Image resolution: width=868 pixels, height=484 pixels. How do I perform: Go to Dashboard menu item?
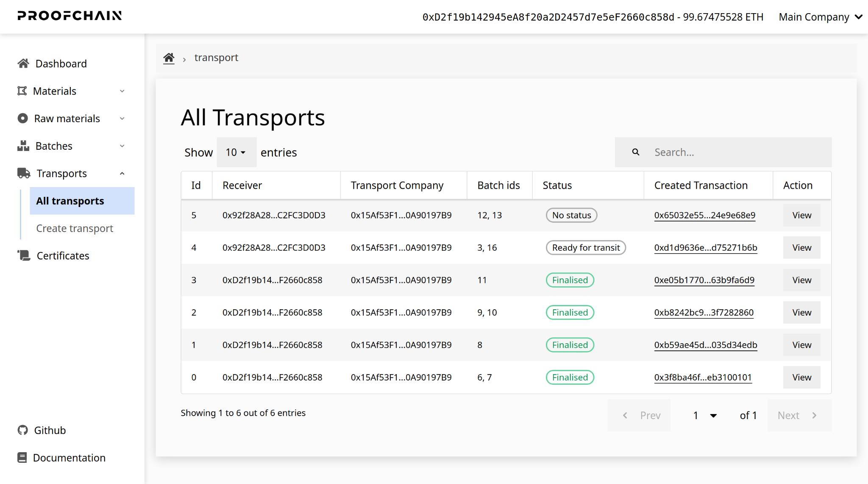61,64
